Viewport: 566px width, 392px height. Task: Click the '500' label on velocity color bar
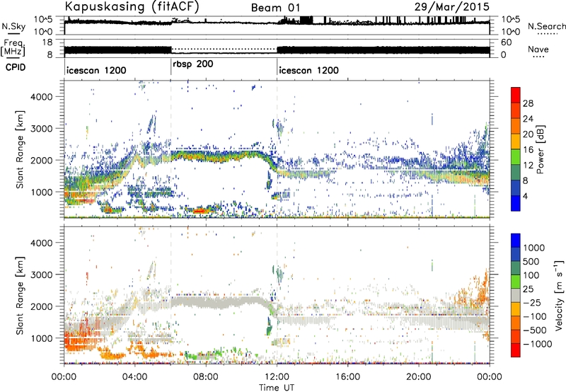point(531,262)
